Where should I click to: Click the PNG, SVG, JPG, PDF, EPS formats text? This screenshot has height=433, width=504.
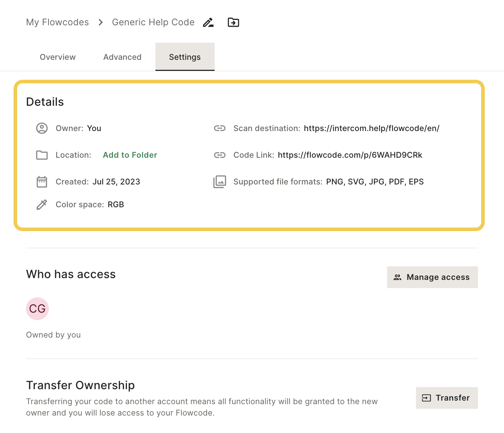click(375, 182)
